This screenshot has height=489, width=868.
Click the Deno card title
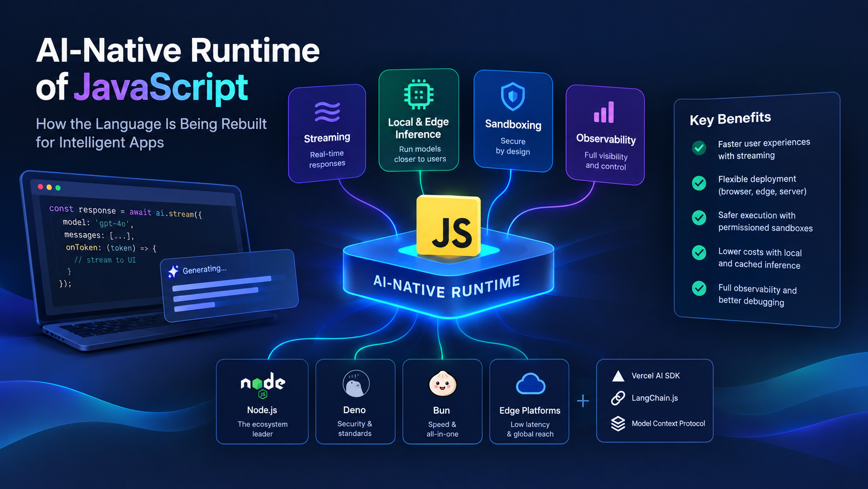[x=355, y=410]
